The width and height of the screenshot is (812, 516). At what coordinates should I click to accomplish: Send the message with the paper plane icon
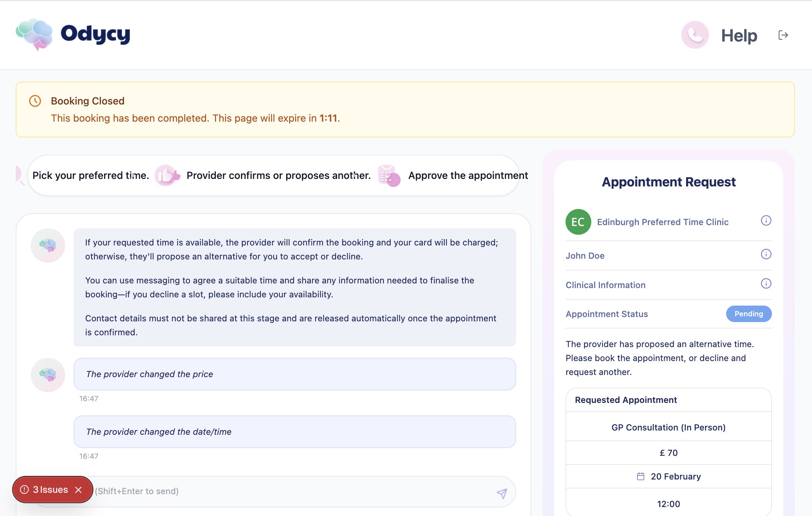pos(502,492)
